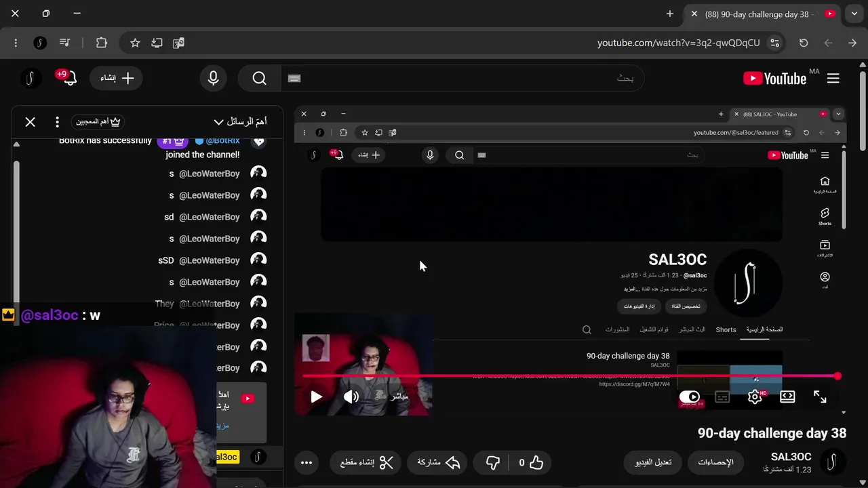The width and height of the screenshot is (868, 488).
Task: Open the notifications bell
Action: pyautogui.click(x=69, y=78)
